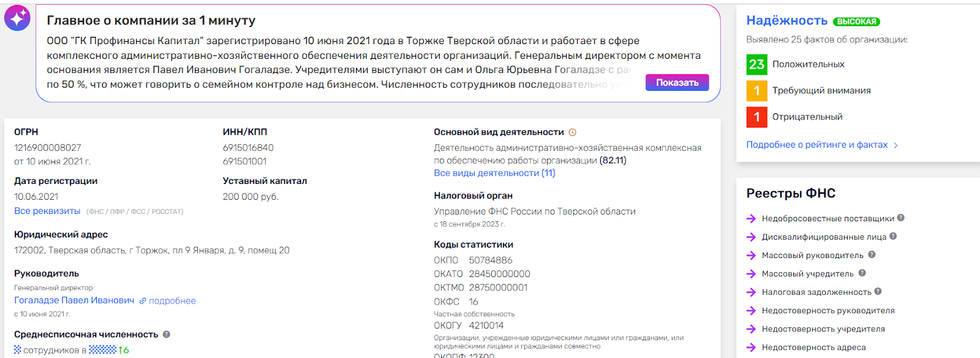Click help icon next to Налоговая задолженность
Image resolution: width=980 pixels, height=358 pixels.
[878, 291]
